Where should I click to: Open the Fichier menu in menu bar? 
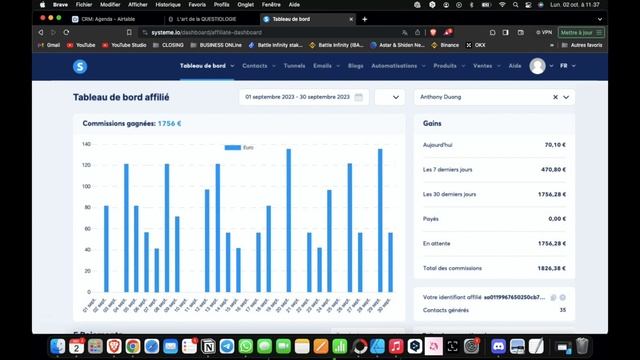click(x=84, y=5)
